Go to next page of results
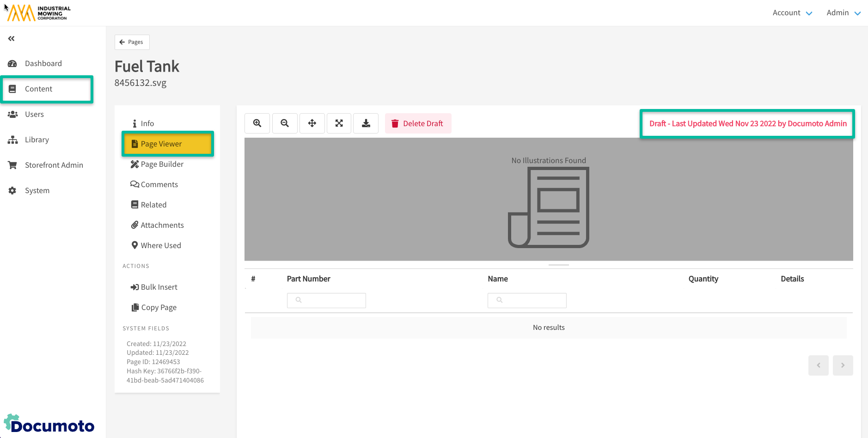Screen dimensions: 868x438 (843, 365)
